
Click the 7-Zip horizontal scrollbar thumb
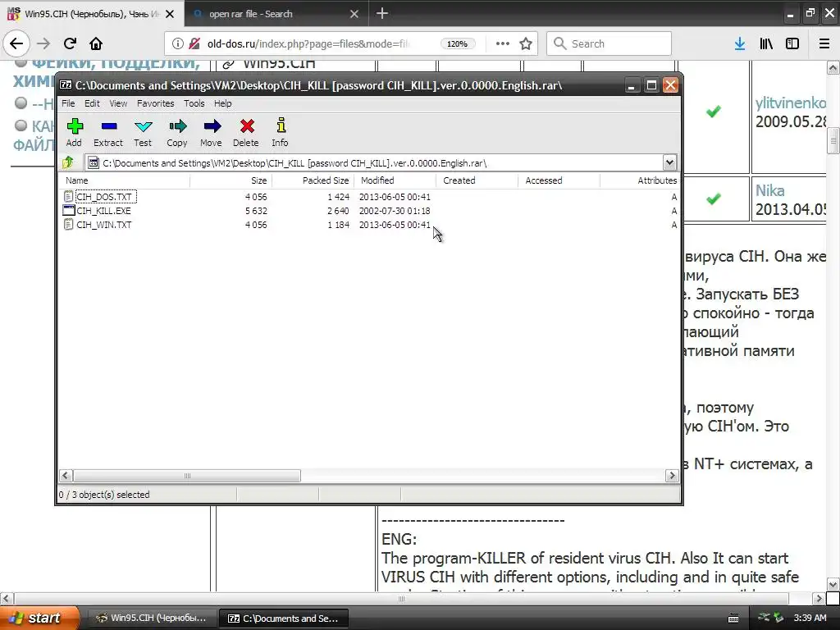coord(187,476)
